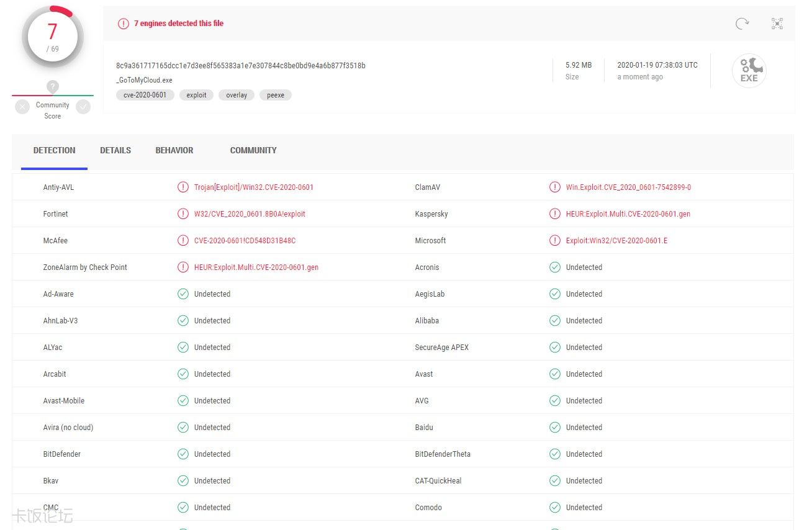Click the Avast-Mobile undetected checkmark icon
812x530 pixels.
pyautogui.click(x=183, y=400)
